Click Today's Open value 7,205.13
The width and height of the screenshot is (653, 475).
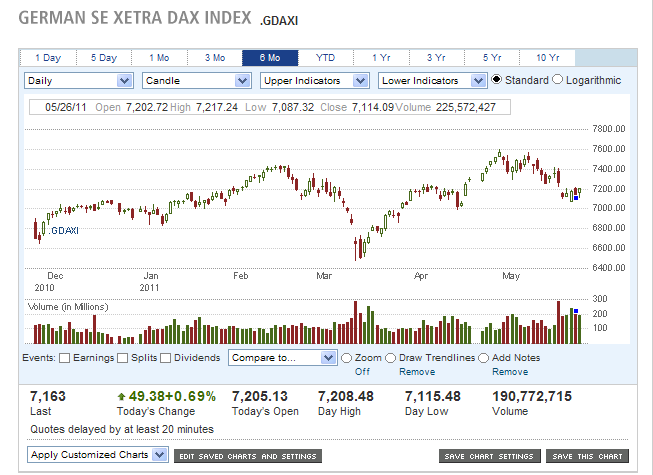tap(260, 396)
